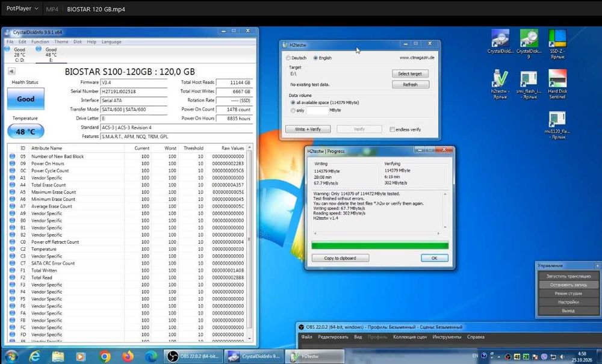Click the Остановить запись button

tap(568, 285)
